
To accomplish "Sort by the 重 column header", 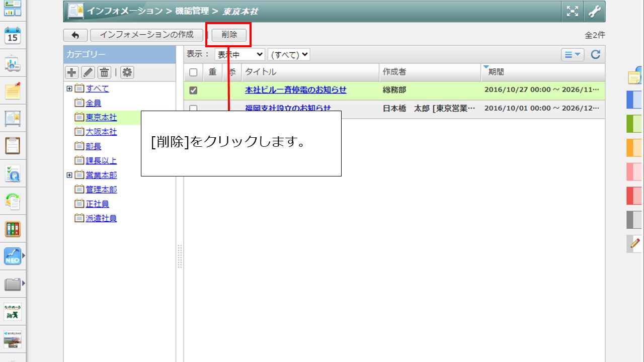I will (212, 72).
